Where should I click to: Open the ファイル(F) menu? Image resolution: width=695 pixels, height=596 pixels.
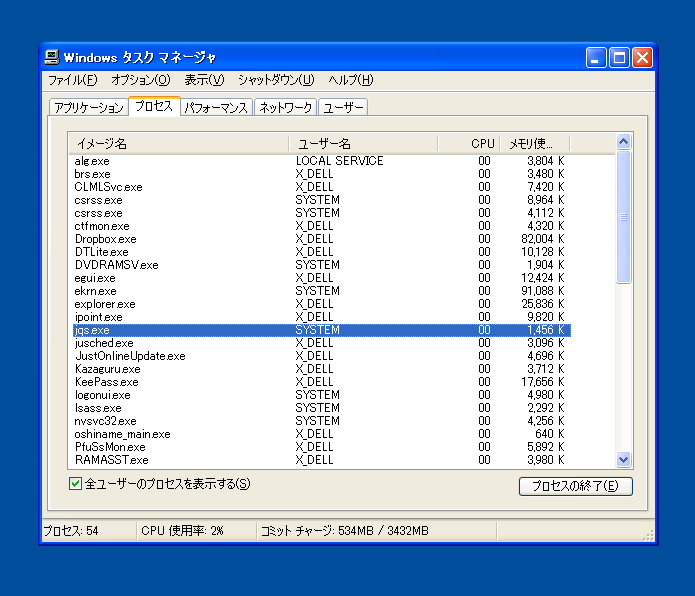(73, 80)
